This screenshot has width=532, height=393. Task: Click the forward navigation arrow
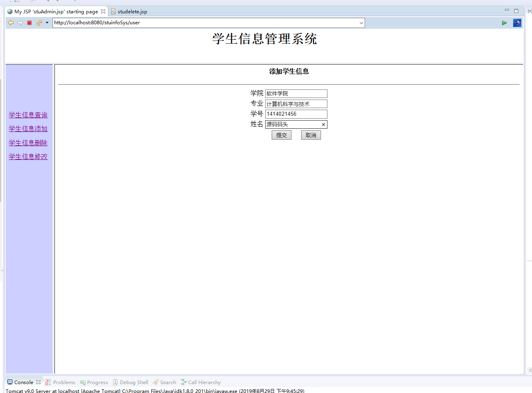coord(20,23)
